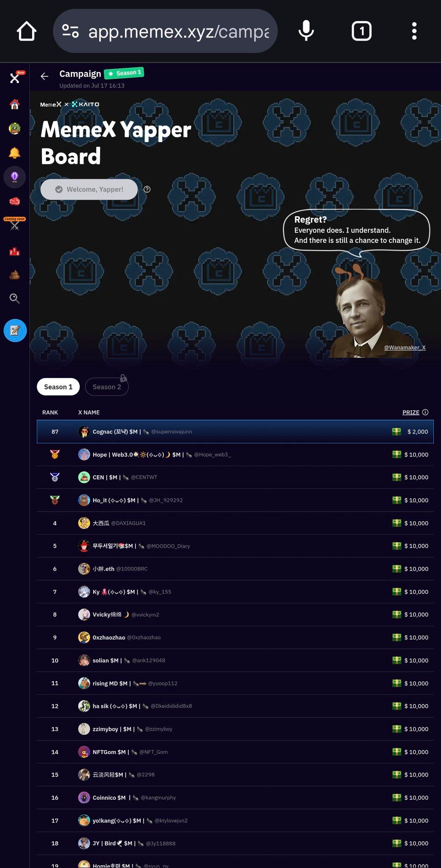Select the Season 1 tab

pos(58,387)
